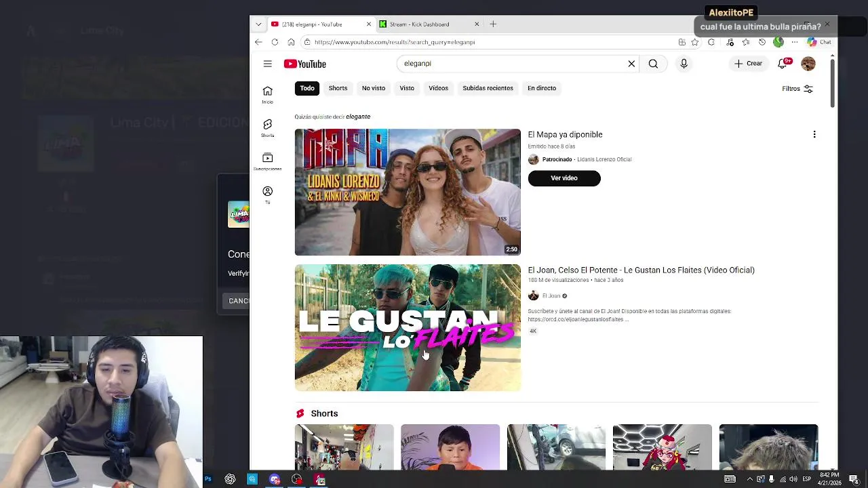This screenshot has width=868, height=488.
Task: Go back with browser back arrow
Action: (258, 42)
